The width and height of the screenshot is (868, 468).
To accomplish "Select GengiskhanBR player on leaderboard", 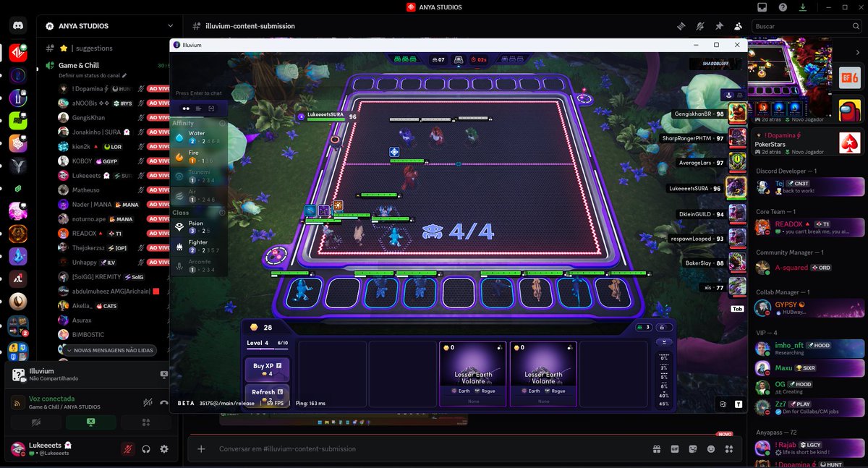I will click(709, 114).
